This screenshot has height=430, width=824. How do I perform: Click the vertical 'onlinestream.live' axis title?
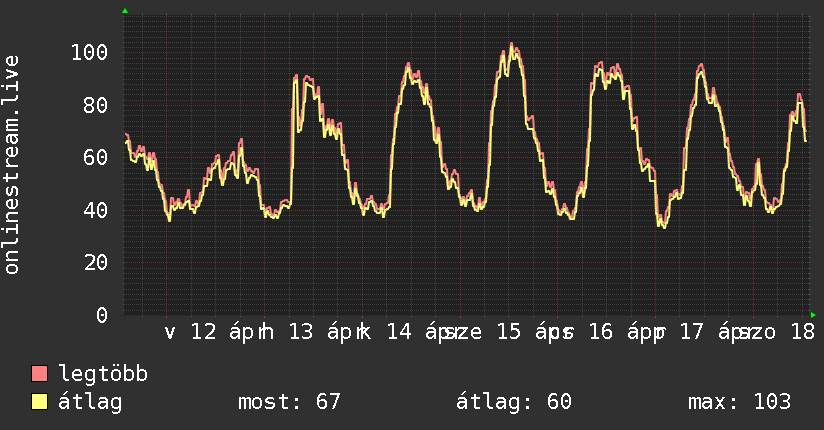pos(11,165)
